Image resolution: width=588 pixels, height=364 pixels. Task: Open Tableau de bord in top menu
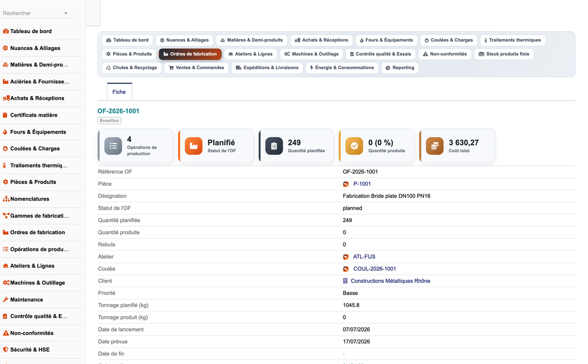[x=127, y=40]
